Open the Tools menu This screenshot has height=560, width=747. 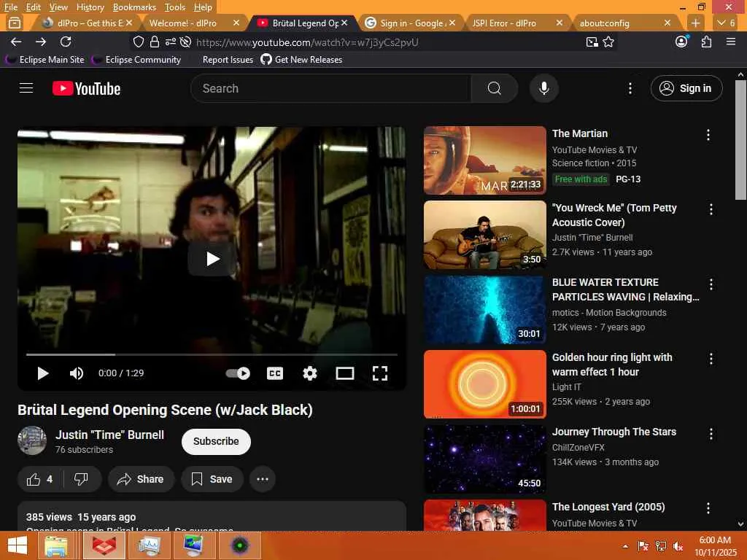(x=175, y=7)
